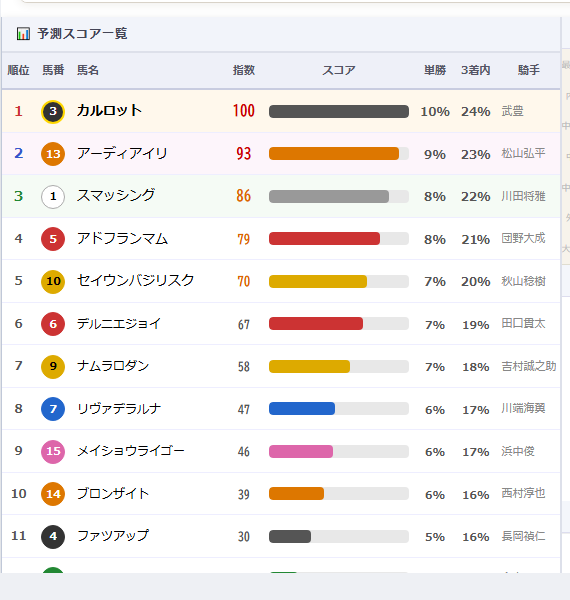Click rank number 10 for ブロンザイト
Screen dimensions: 570x600
coord(19,494)
